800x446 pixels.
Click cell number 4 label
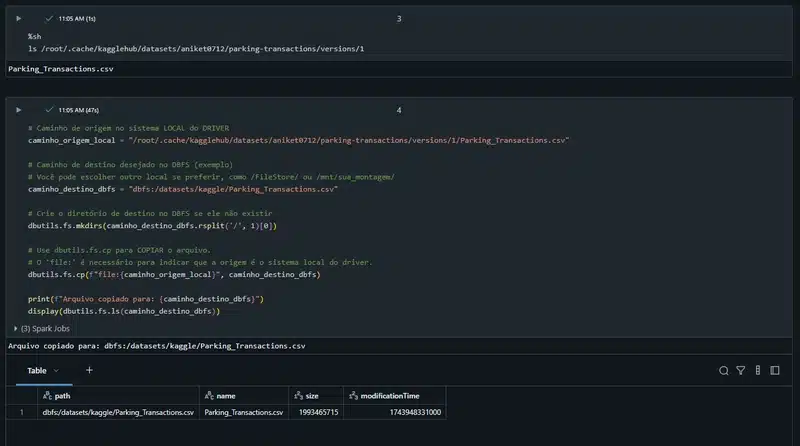click(x=399, y=110)
